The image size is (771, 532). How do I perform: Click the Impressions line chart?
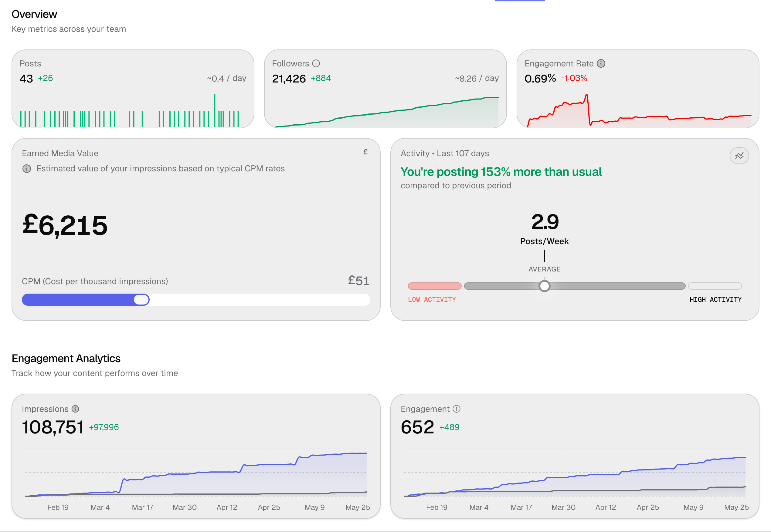point(196,473)
